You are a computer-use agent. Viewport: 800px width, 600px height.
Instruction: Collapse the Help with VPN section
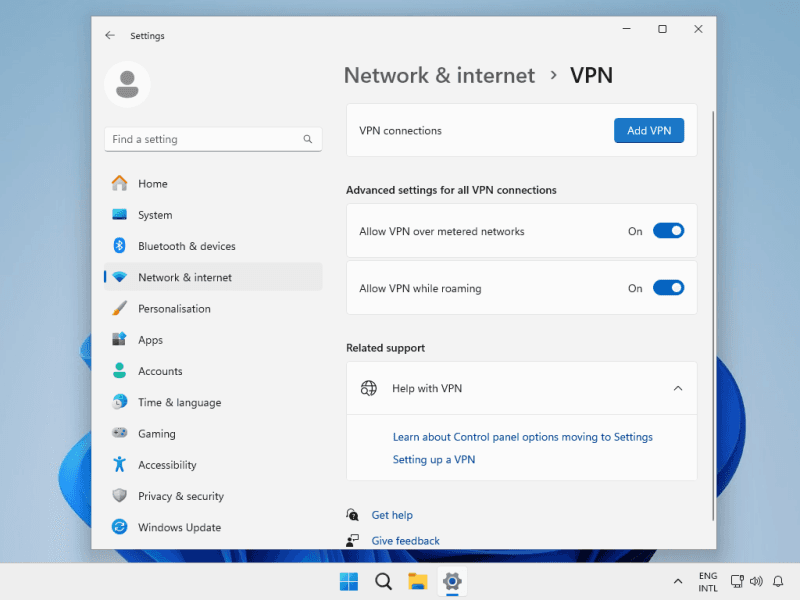(x=678, y=388)
